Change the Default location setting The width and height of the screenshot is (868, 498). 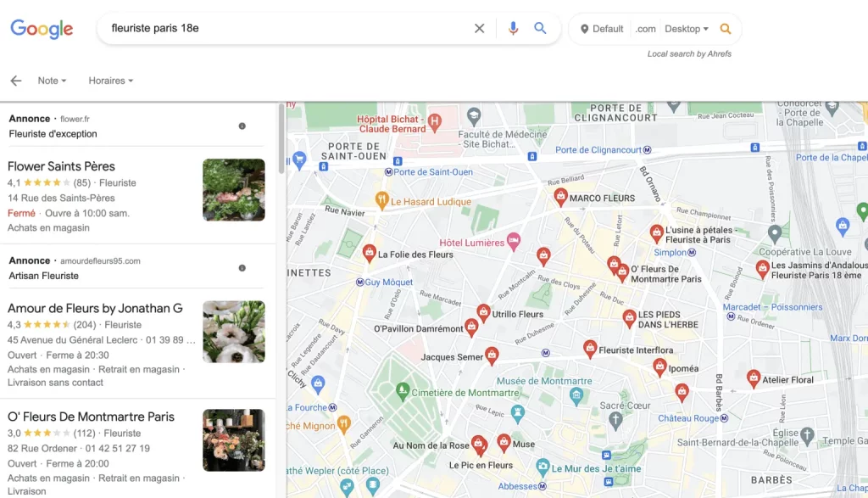point(602,29)
